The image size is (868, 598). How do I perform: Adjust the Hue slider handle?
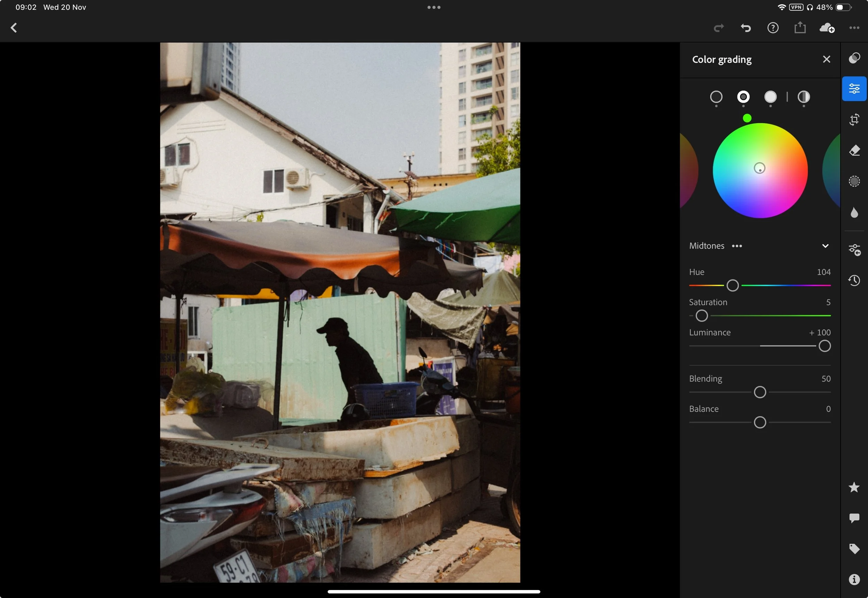(732, 285)
